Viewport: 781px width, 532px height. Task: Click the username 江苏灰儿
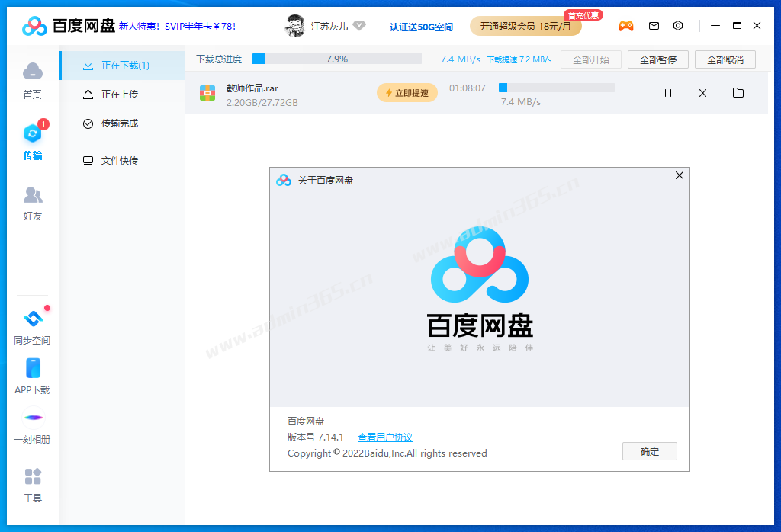tap(329, 26)
